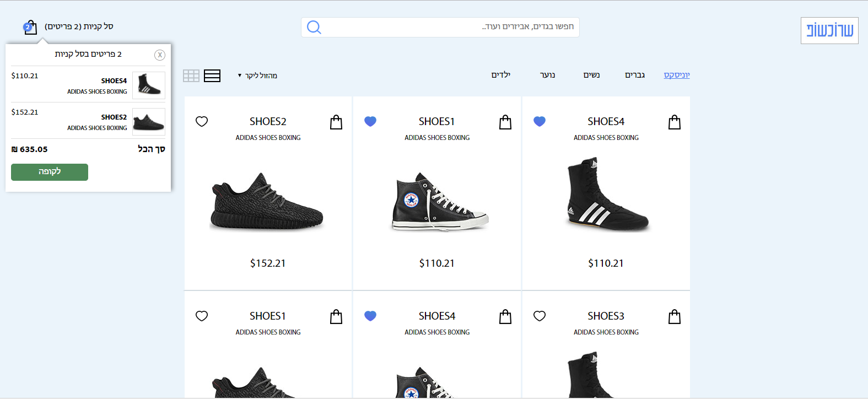Click cart popup header 2 פריטים בסל קניות
The height and width of the screenshot is (399, 868).
[88, 54]
